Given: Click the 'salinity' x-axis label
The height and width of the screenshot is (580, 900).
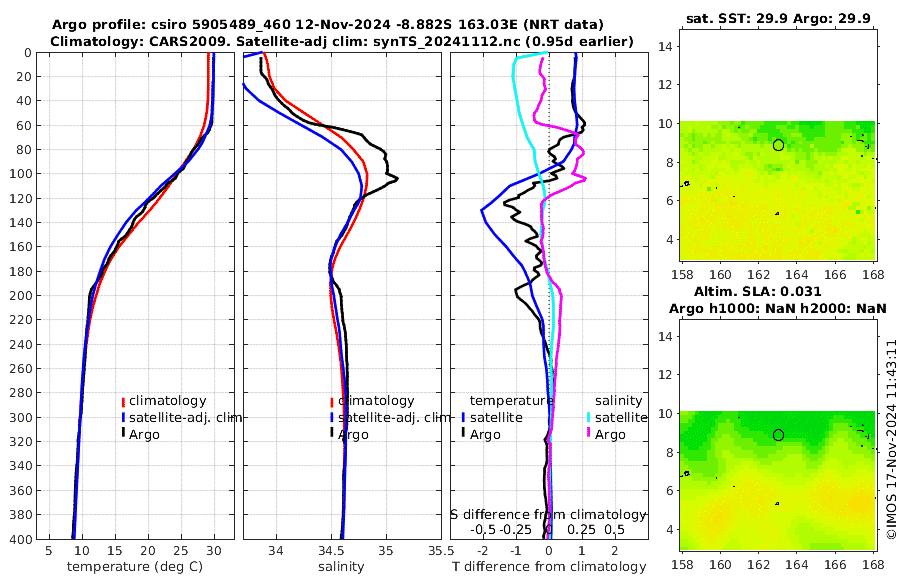Looking at the screenshot, I should click(341, 567).
